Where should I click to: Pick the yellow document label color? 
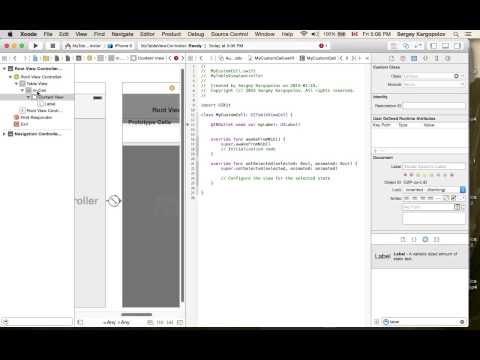[x=425, y=175]
